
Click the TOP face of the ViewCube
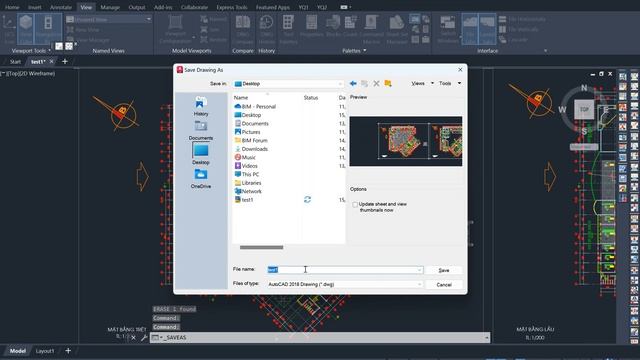click(584, 109)
